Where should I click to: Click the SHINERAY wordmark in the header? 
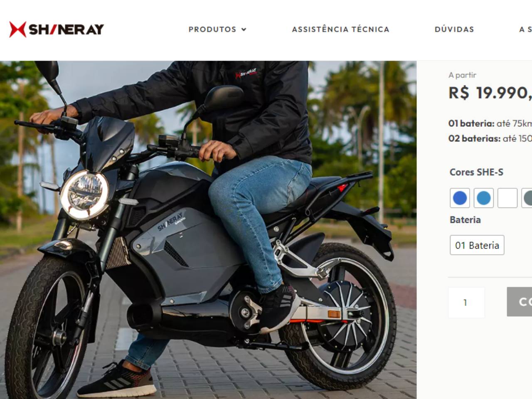pos(66,30)
